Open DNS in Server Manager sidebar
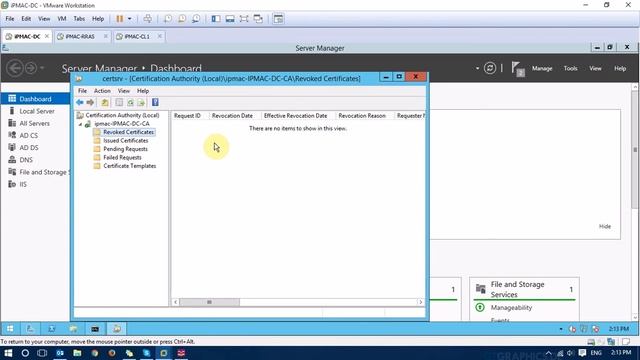The height and width of the screenshot is (360, 640). [26, 160]
